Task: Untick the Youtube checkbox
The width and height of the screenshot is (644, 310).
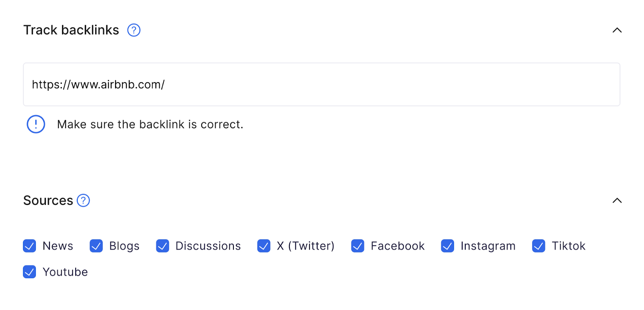Action: tap(29, 272)
